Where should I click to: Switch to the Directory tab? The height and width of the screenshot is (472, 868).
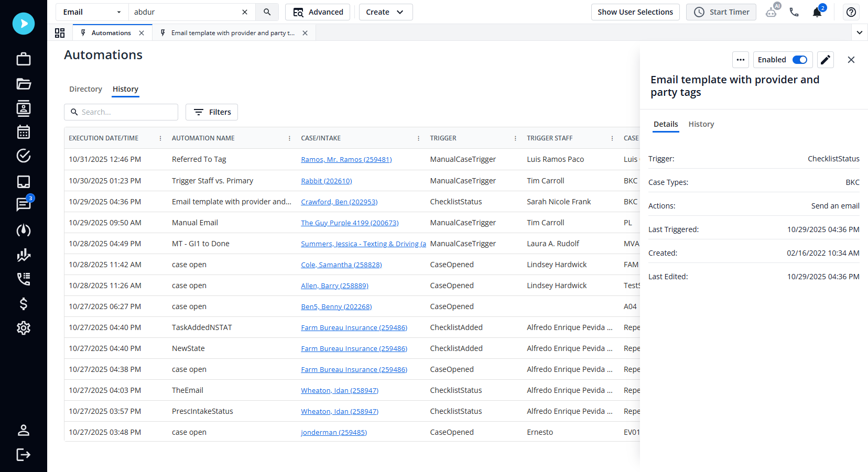[85, 89]
